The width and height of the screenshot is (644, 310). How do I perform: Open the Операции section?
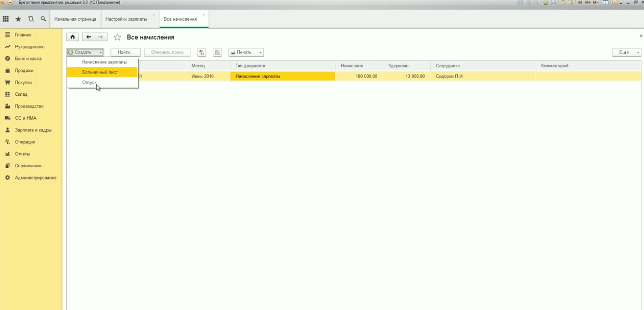(x=31, y=142)
